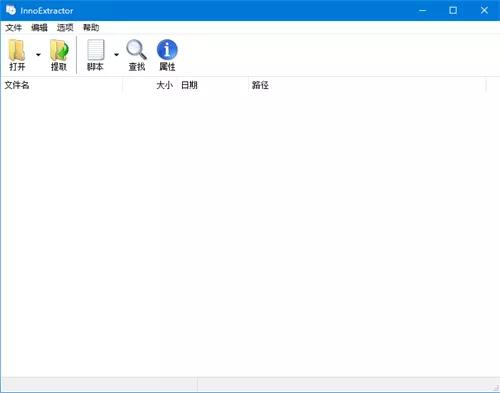Open the 编辑 (Edit) menu
The image size is (500, 393).
coord(39,28)
